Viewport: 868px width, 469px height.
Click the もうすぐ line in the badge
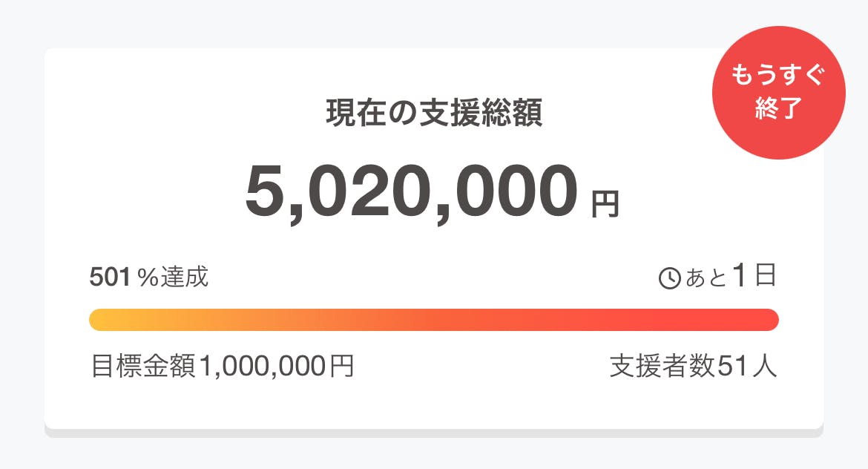coord(777,76)
